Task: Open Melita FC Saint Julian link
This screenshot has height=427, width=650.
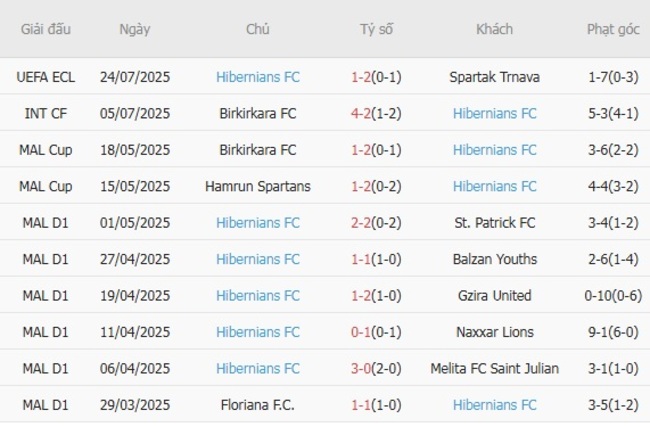Action: (x=494, y=369)
